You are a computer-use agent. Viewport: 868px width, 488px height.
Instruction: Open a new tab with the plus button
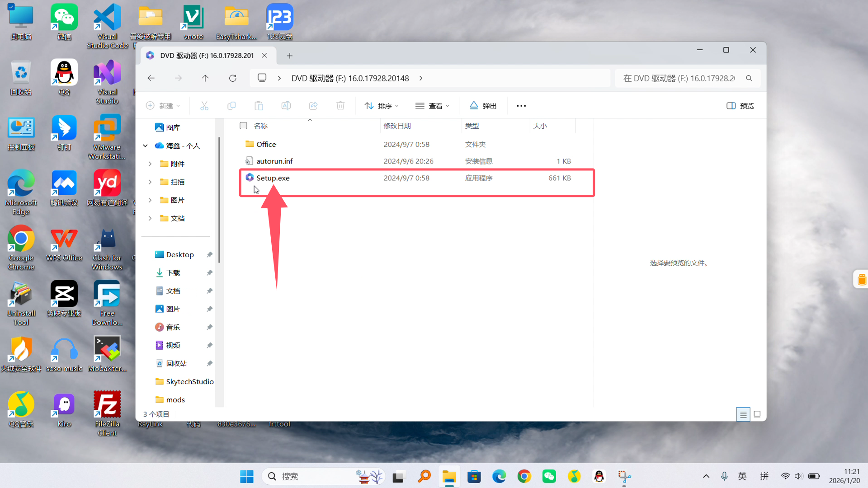(290, 56)
